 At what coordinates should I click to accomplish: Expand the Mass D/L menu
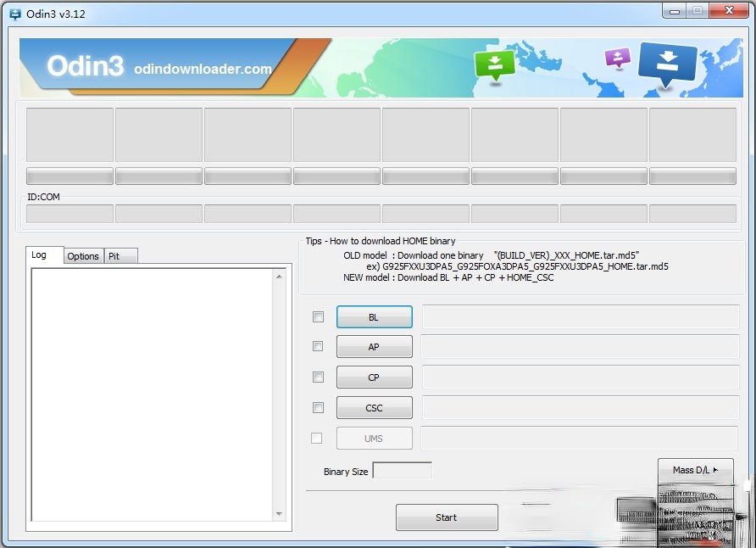(x=695, y=470)
